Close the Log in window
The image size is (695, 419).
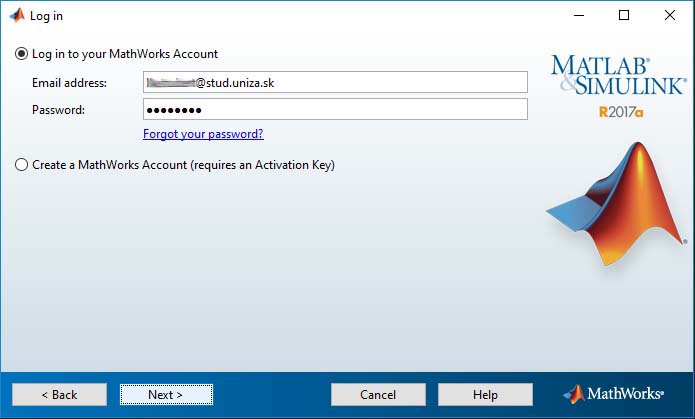pos(670,16)
